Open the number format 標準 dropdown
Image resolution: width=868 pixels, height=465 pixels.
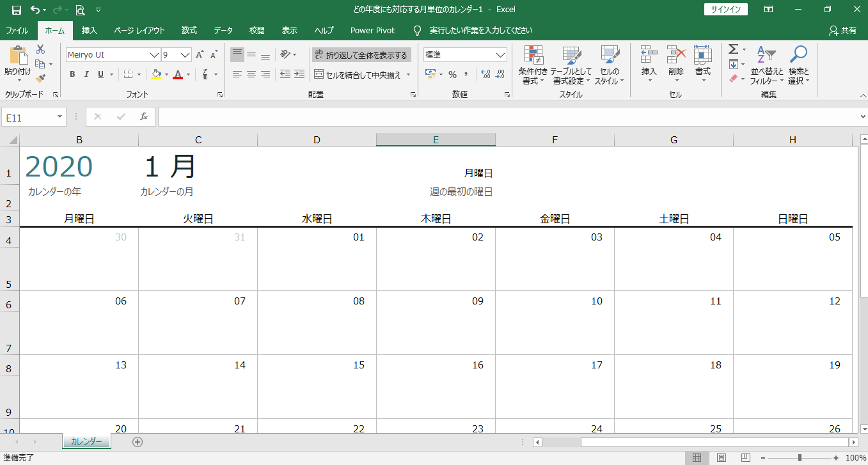(501, 55)
